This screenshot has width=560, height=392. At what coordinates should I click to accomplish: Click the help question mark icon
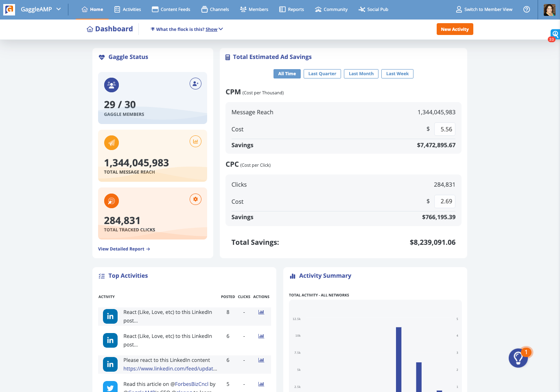527,9
